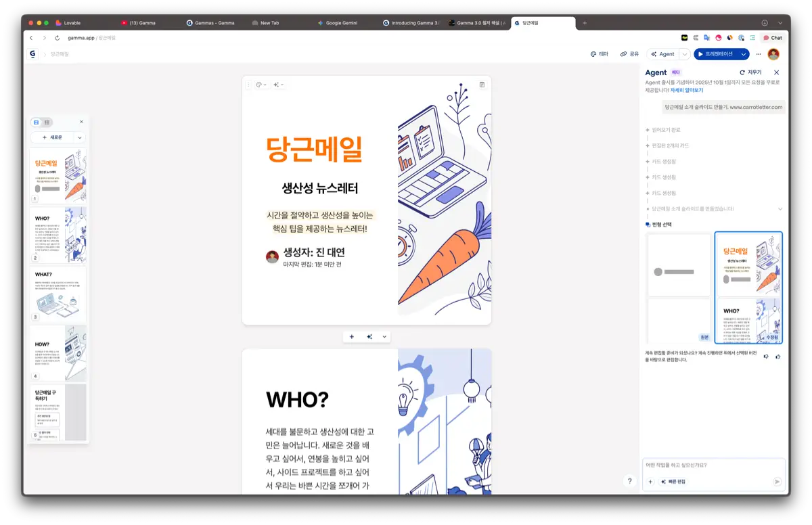Expand dropdown next to 새로운 button

point(80,137)
